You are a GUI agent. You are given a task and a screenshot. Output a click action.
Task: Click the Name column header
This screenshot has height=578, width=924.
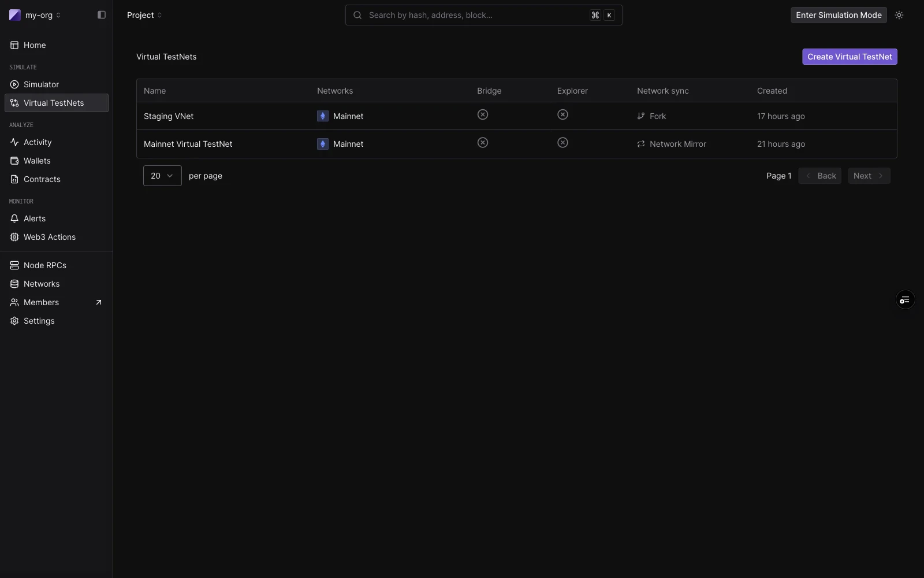point(155,91)
